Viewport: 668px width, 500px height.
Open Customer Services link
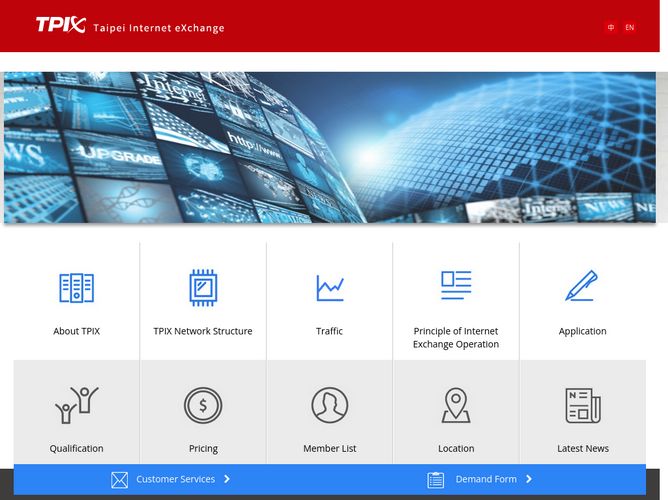point(176,479)
